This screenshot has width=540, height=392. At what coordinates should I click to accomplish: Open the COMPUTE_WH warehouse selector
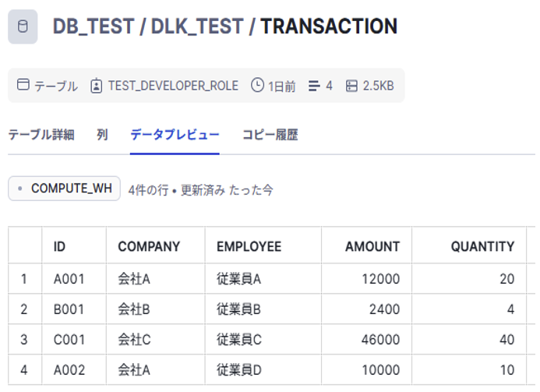(x=65, y=189)
